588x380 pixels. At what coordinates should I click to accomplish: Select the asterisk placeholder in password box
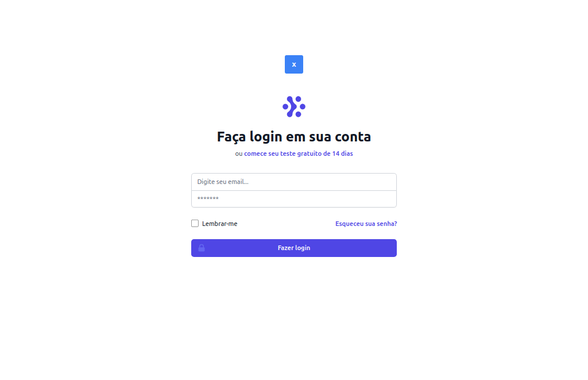point(208,198)
